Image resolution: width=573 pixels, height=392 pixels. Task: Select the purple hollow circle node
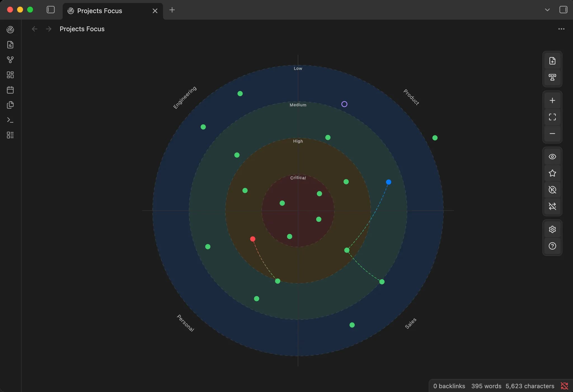click(x=344, y=104)
